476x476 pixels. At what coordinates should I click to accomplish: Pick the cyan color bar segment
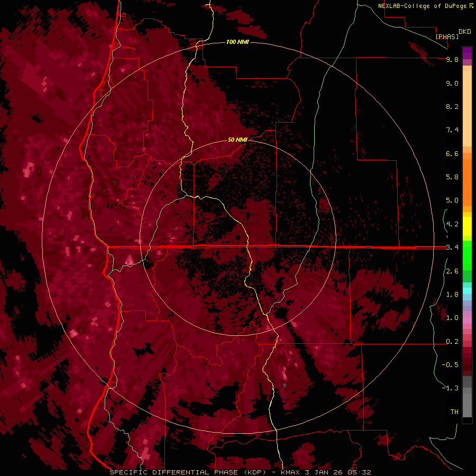pyautogui.click(x=467, y=291)
